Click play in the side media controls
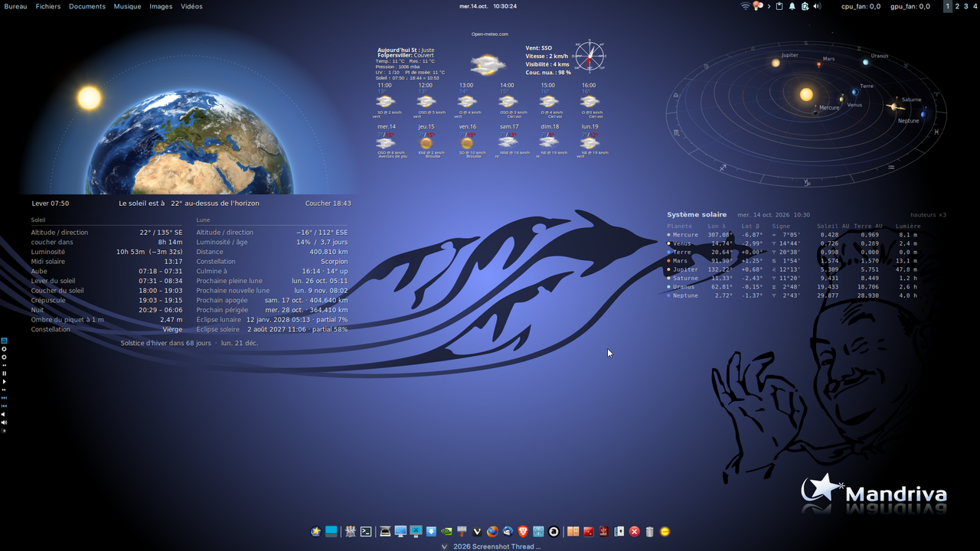The height and width of the screenshot is (551, 980). pos(4,382)
